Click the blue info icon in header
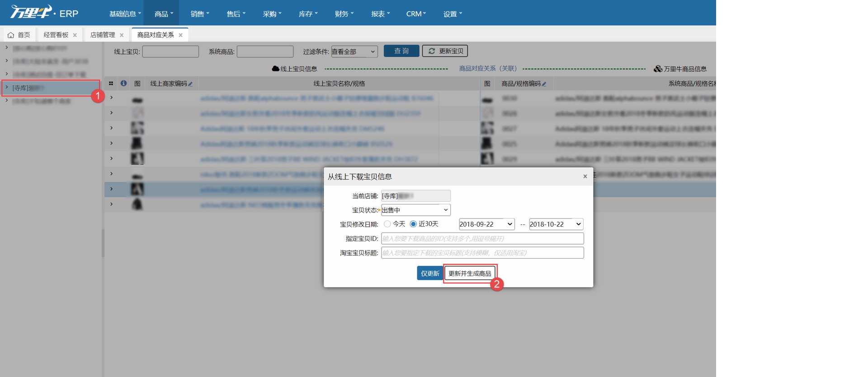The height and width of the screenshot is (377, 868). tap(123, 83)
